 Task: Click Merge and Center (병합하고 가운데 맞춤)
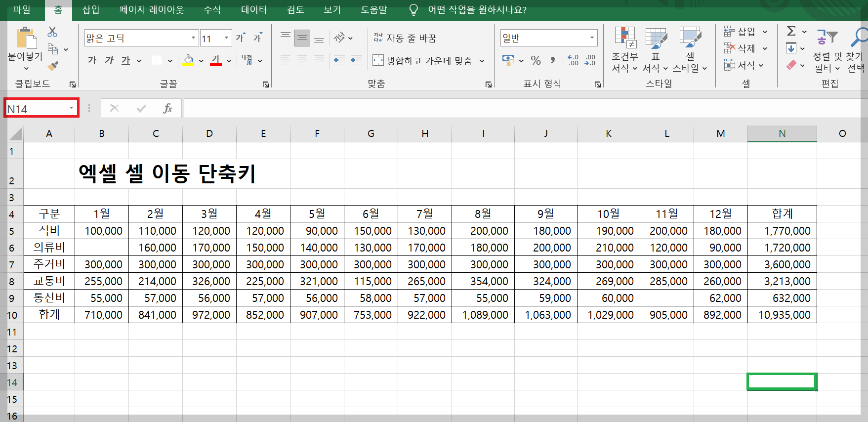pos(423,61)
